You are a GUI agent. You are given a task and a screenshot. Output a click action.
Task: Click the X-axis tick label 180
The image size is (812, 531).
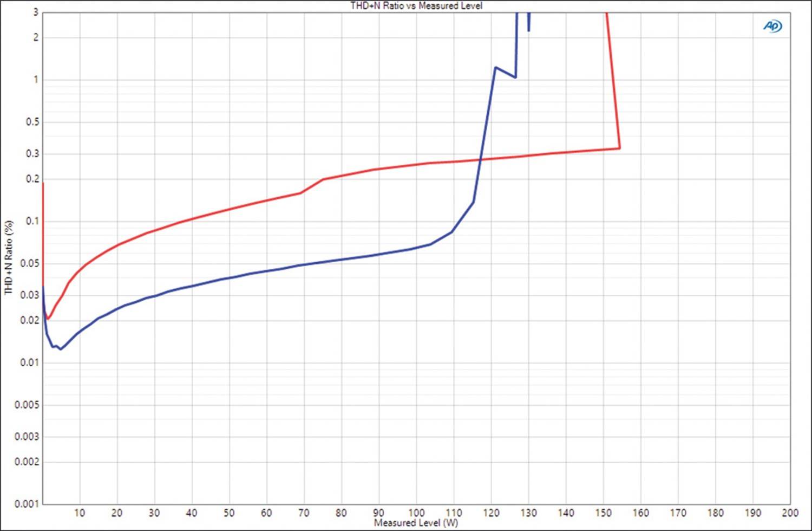click(x=715, y=513)
